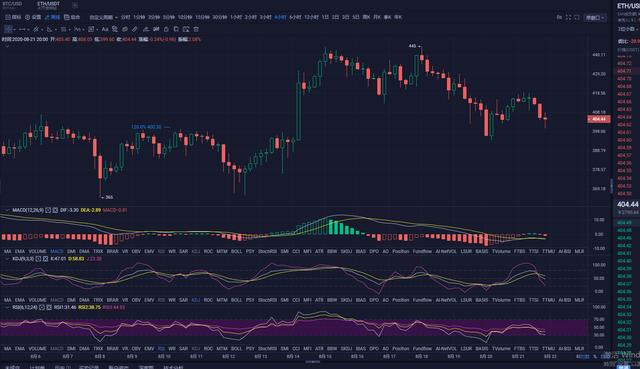Select the 周K timeframe
Image resolution: width=640 pixels, height=369 pixels.
366,17
